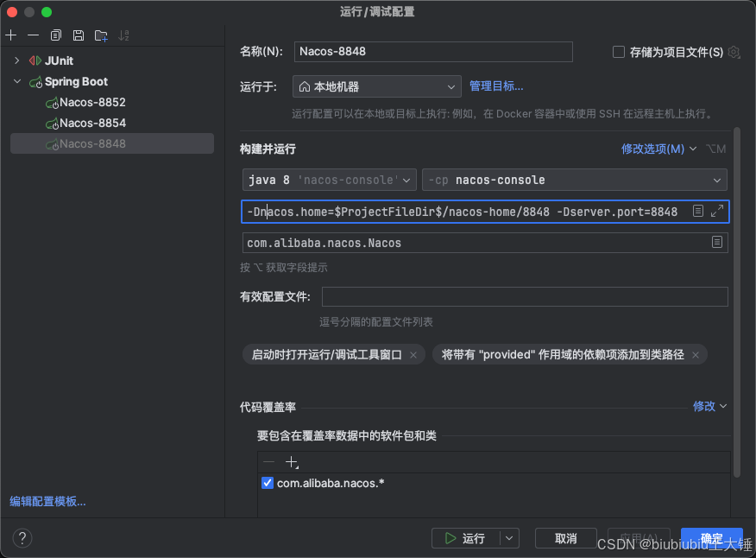Screen dimensions: 756x558
Task: Remove the 'open run/debug tool window' tag
Action: (x=413, y=355)
